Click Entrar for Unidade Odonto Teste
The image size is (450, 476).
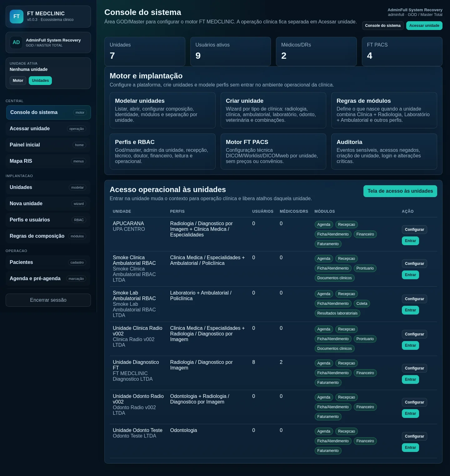[x=410, y=448]
